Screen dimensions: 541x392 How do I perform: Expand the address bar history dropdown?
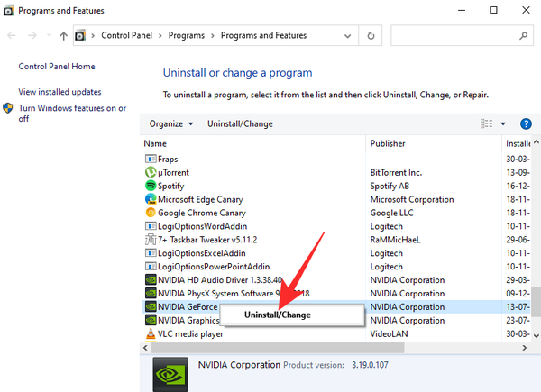347,36
